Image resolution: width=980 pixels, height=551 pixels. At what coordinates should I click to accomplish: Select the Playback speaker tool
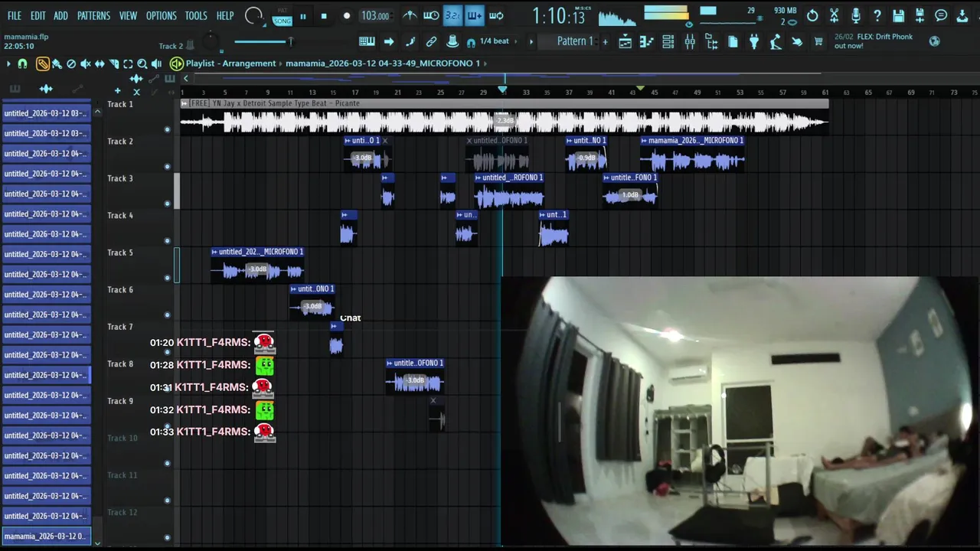[156, 64]
